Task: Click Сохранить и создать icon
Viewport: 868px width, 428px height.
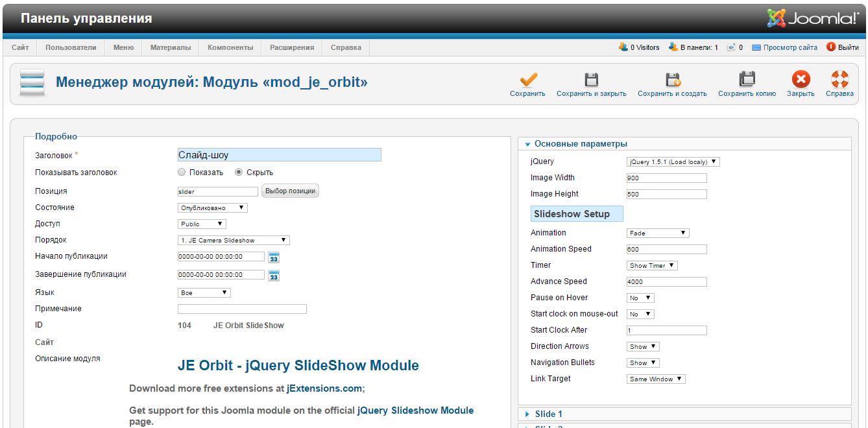Action: click(x=673, y=79)
